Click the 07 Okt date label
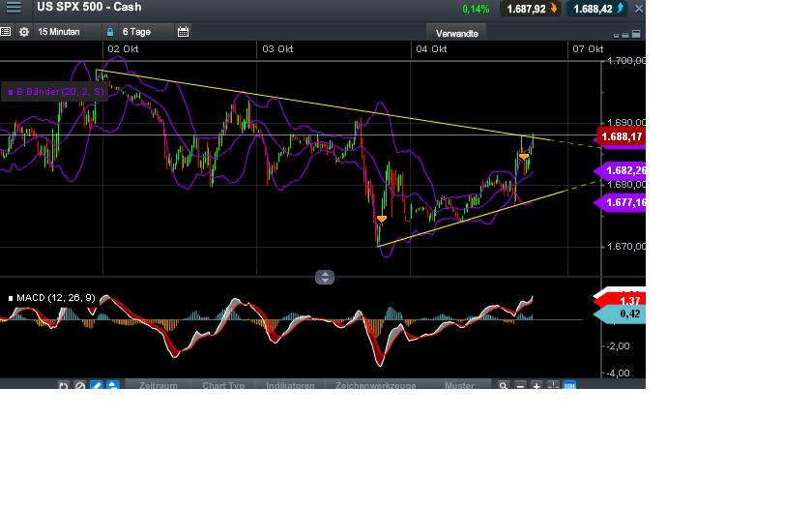The height and width of the screenshot is (508, 812). click(x=588, y=48)
